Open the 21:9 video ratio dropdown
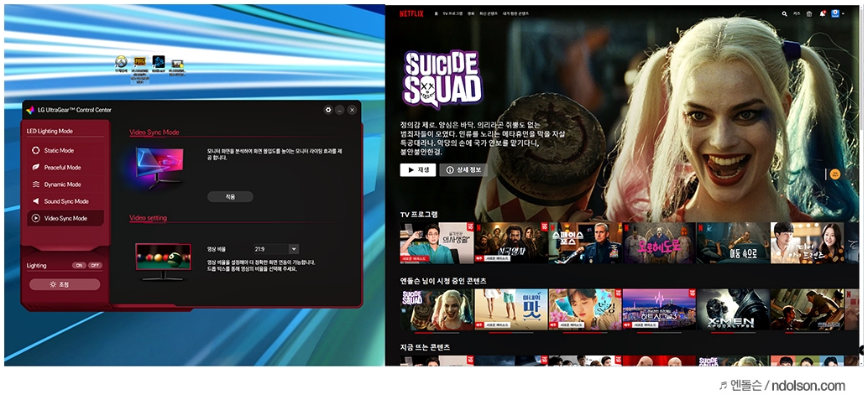The width and height of the screenshot is (868, 400). point(276,249)
